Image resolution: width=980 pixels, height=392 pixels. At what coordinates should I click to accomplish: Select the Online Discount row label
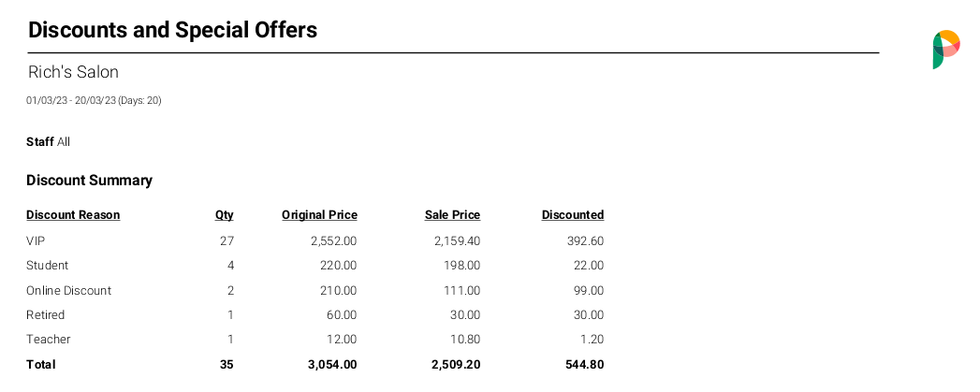tap(68, 290)
